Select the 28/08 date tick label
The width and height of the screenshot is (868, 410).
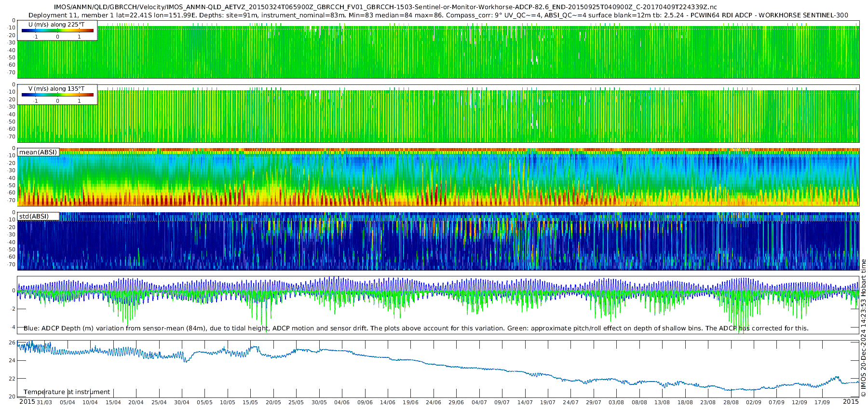[x=731, y=402]
